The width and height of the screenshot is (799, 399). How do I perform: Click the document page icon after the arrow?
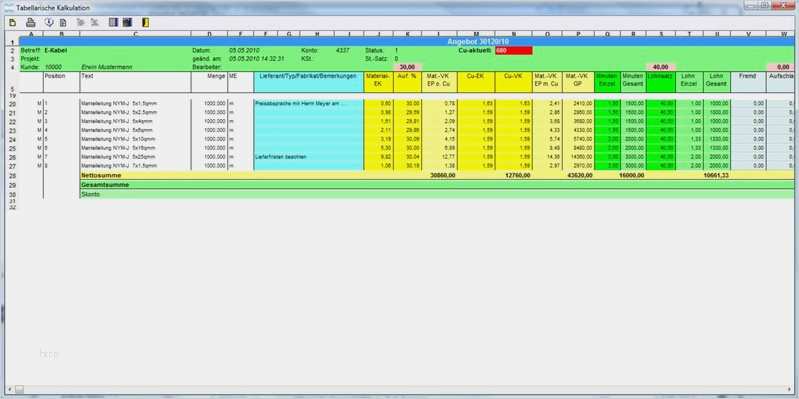click(x=63, y=23)
